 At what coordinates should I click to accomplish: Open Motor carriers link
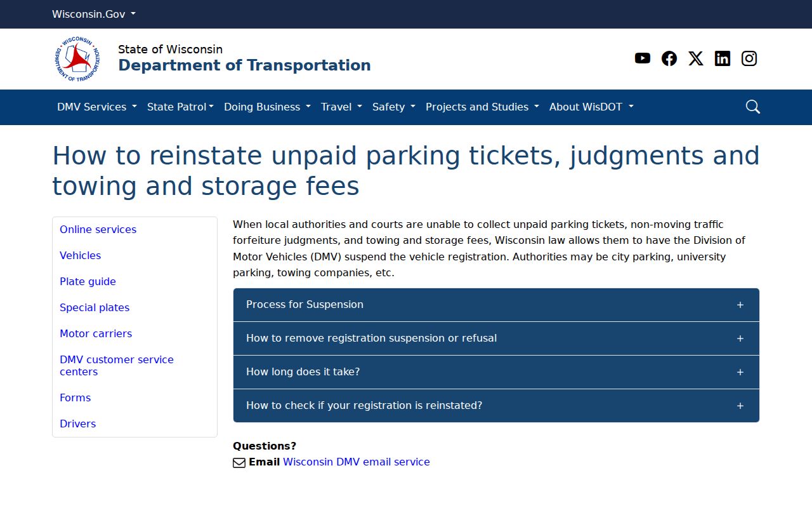96,334
